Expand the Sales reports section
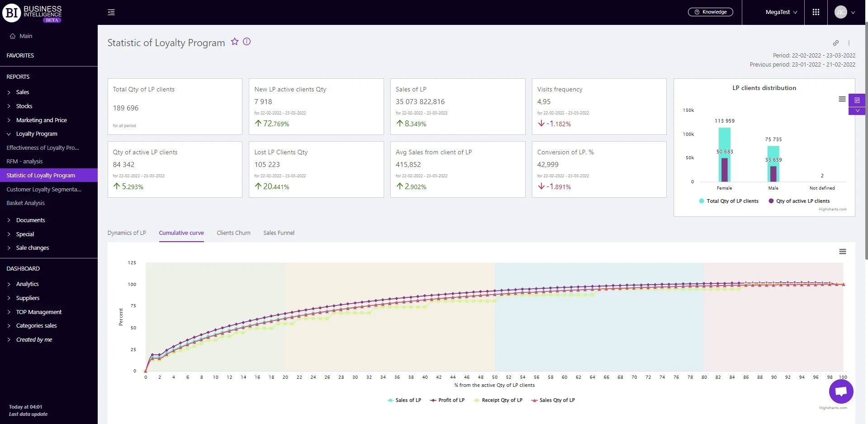This screenshot has width=868, height=424. coord(22,92)
